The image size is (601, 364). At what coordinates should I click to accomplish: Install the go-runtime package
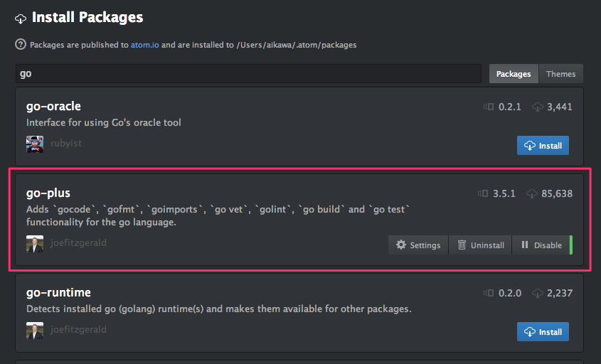543,332
